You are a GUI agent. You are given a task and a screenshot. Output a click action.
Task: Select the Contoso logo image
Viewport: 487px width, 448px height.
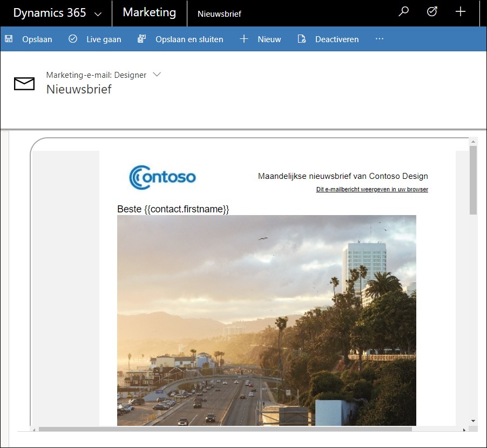click(163, 177)
